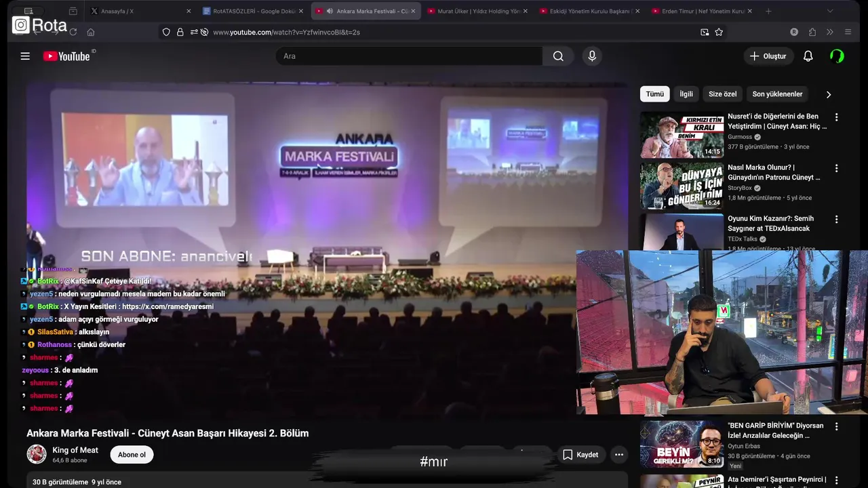Open more options for Ata Demirer'i Şaşırtan video
Viewport: 868px width, 488px height.
coord(836,481)
